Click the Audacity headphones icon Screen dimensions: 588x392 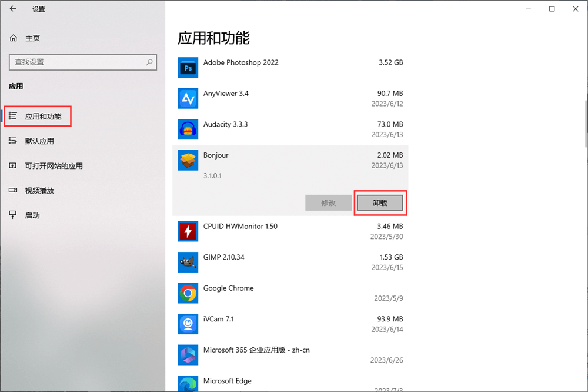point(188,129)
